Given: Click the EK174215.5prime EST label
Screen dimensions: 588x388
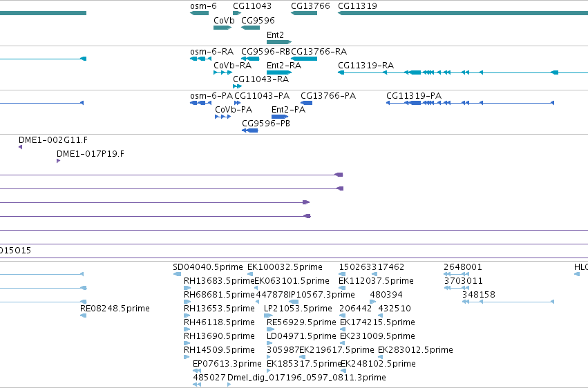Looking at the screenshot, I should coord(377,322).
